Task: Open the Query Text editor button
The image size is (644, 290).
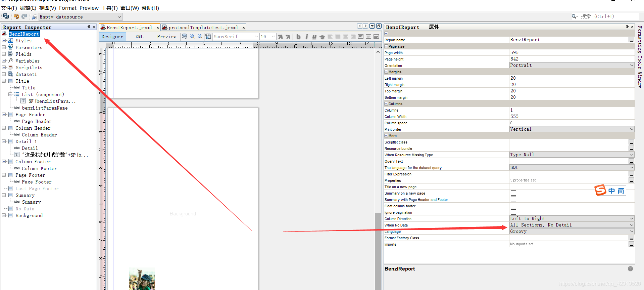Action: (631, 161)
